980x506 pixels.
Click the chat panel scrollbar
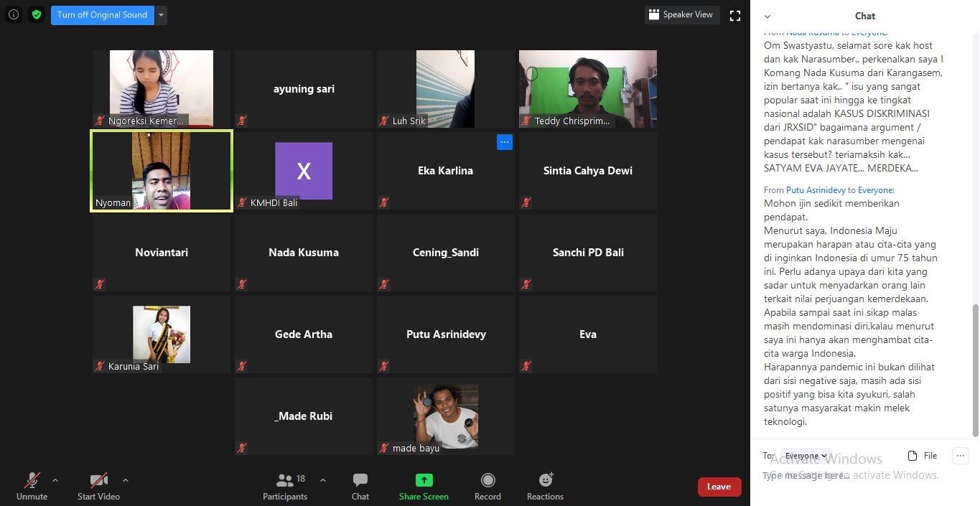click(x=974, y=370)
